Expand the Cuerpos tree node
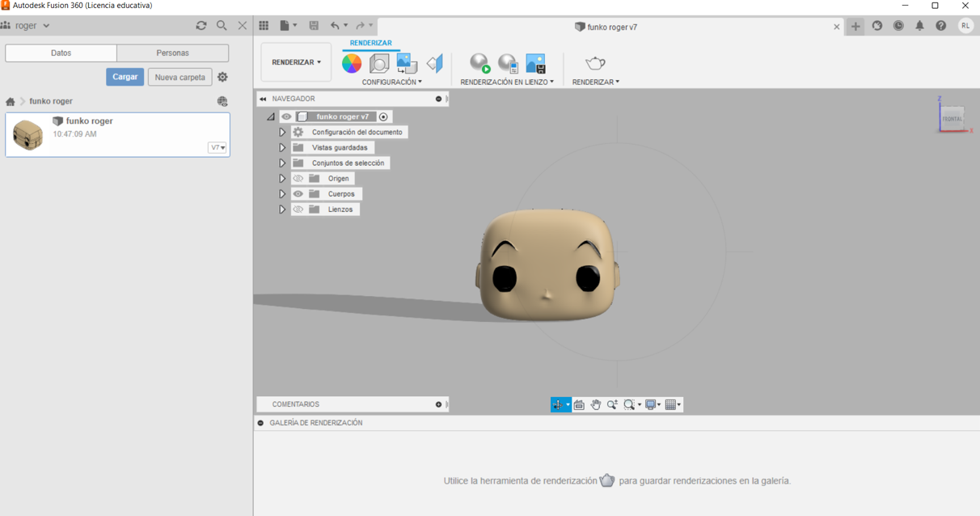 (x=282, y=194)
